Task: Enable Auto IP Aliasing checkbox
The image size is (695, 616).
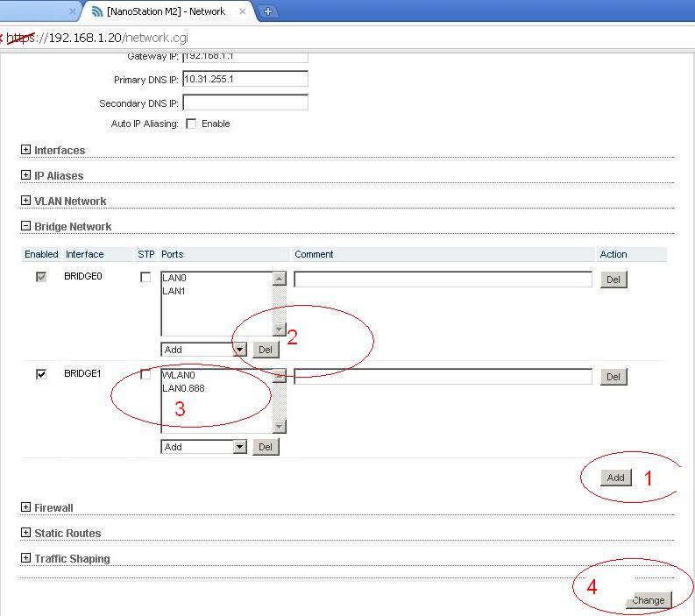Action: tap(191, 124)
